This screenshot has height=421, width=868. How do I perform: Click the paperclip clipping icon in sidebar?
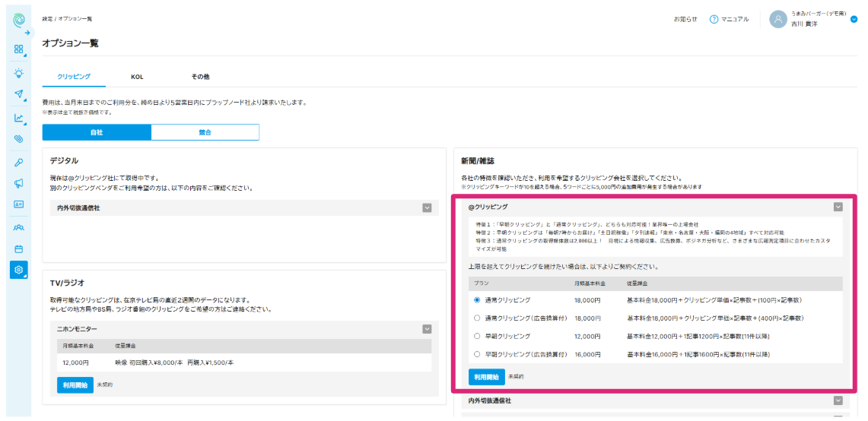click(x=19, y=138)
